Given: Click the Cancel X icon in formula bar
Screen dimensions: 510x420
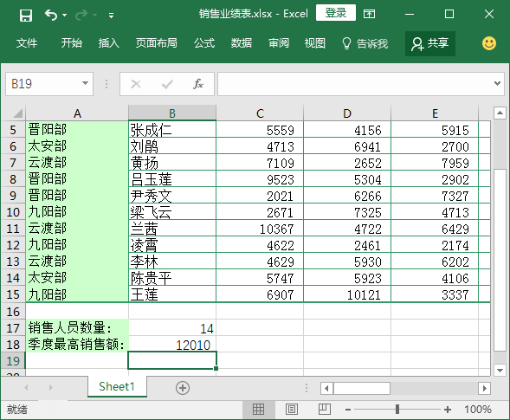Looking at the screenshot, I should click(x=136, y=84).
